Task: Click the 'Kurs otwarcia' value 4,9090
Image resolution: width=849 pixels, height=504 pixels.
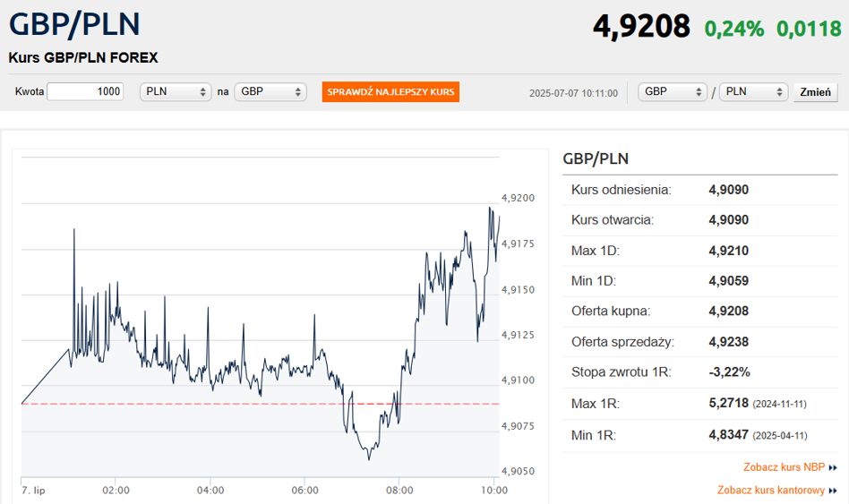Action: tap(729, 220)
